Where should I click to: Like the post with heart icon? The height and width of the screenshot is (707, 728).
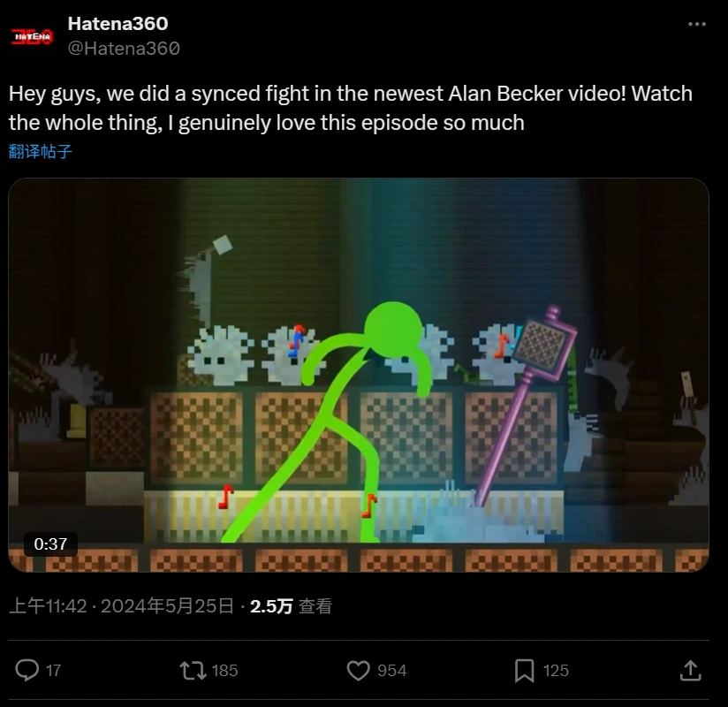pos(359,670)
